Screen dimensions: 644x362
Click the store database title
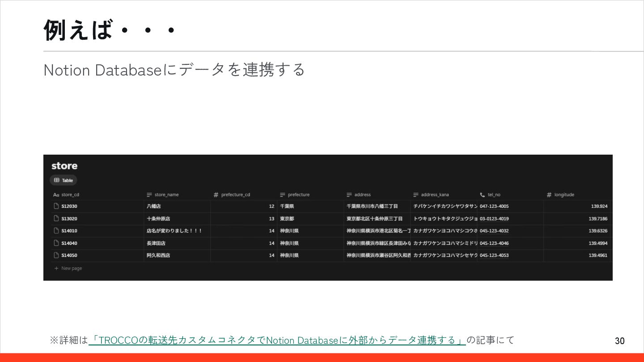[x=64, y=166]
